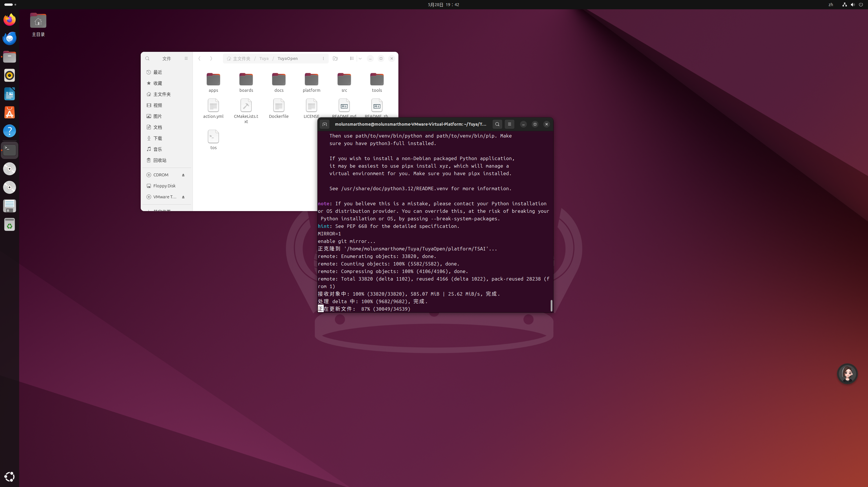Screen dimensions: 868x487
Task: Eject the CDROM drive
Action: tap(183, 175)
